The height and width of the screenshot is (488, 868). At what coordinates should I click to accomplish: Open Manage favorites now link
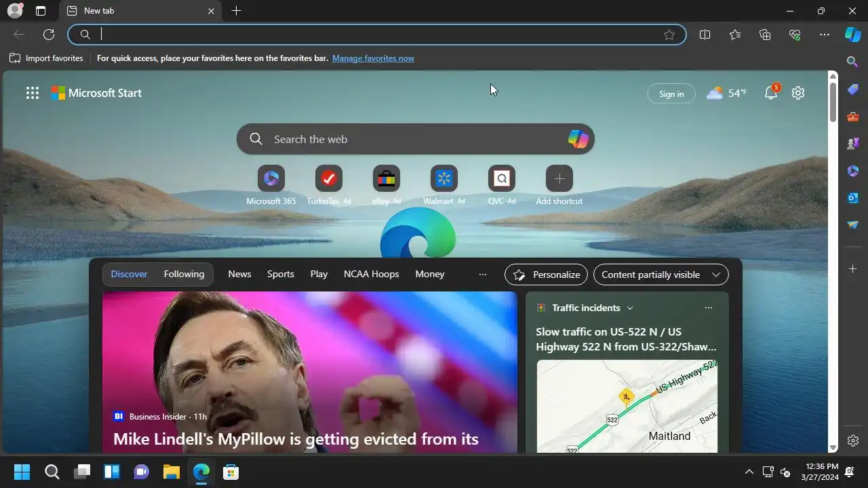pos(373,58)
